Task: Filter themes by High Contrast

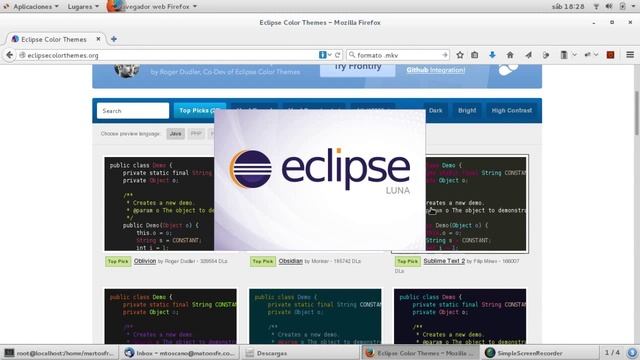Action: tap(511, 111)
